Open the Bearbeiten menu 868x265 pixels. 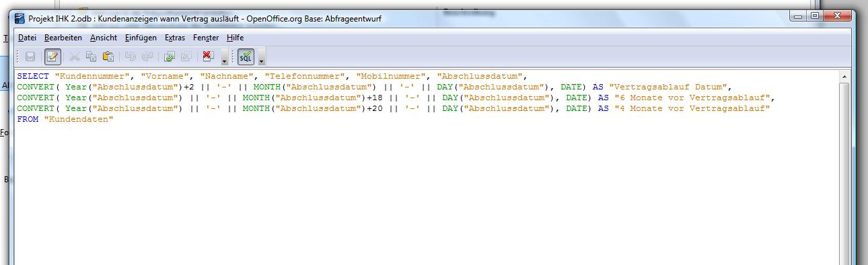pos(63,38)
